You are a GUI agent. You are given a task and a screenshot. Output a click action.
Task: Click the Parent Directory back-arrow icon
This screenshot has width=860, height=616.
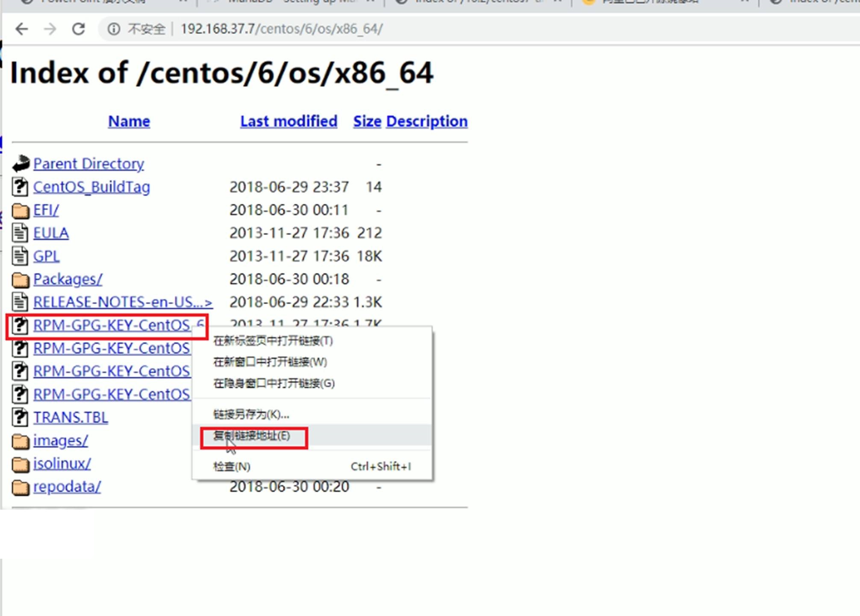[x=20, y=164]
